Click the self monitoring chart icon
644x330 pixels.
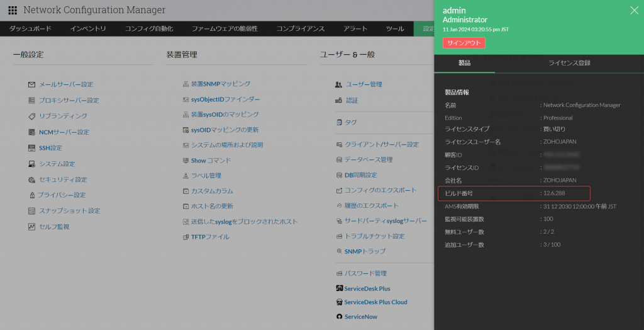pyautogui.click(x=31, y=227)
